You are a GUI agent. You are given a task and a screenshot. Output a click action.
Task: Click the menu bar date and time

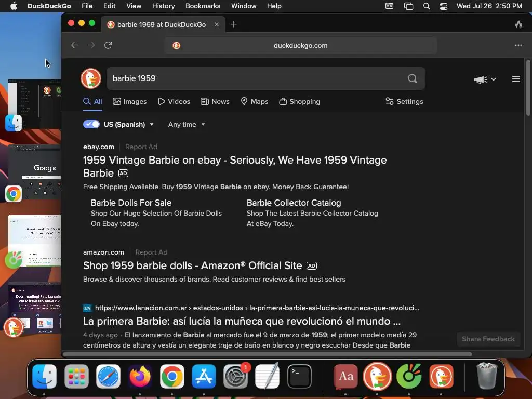(489, 6)
